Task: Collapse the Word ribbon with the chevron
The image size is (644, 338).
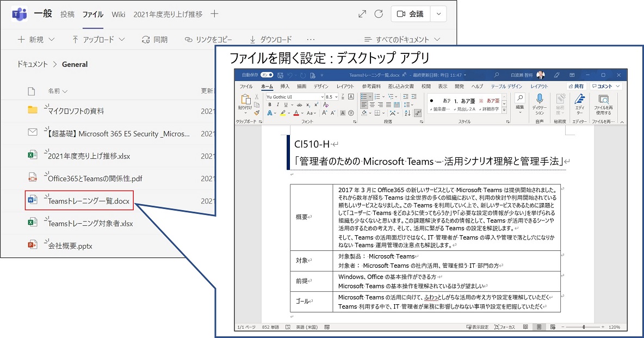Action: pos(622,122)
